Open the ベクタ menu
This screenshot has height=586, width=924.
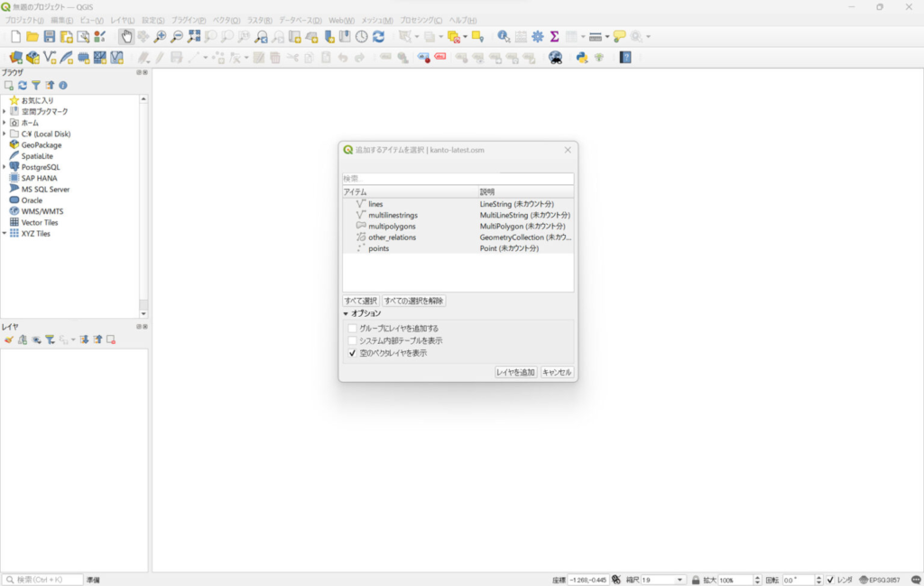(226, 20)
